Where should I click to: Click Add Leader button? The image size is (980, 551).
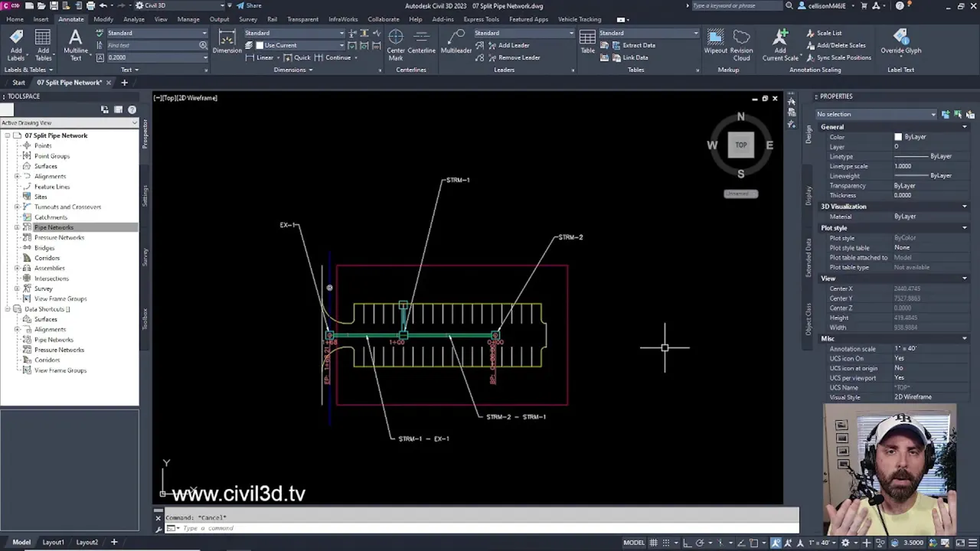pyautogui.click(x=507, y=45)
